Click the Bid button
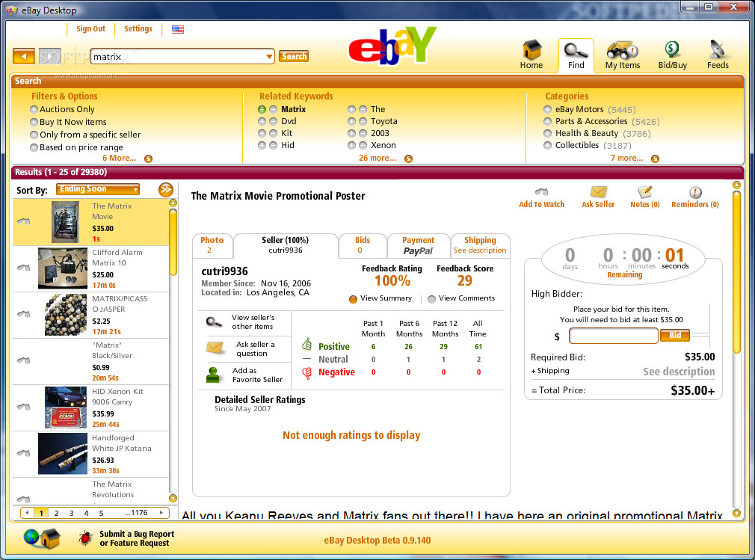The image size is (755, 560). 675,335
